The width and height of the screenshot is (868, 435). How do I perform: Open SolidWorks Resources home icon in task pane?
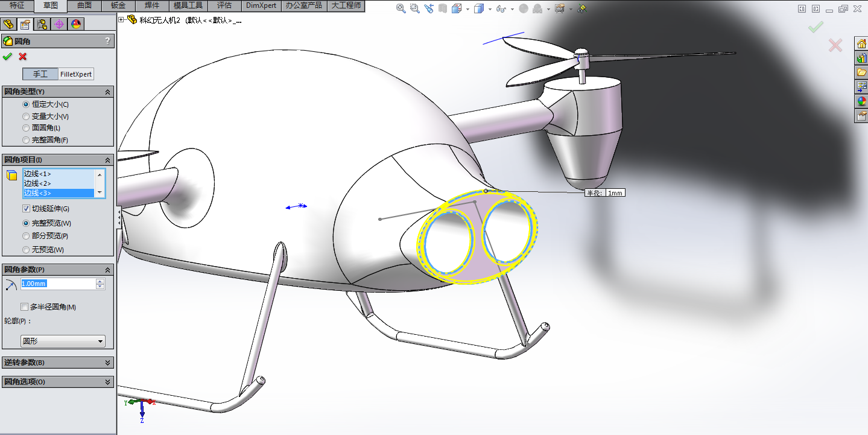point(861,43)
